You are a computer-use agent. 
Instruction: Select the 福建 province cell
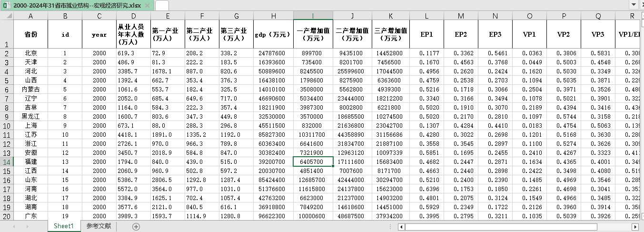(30, 162)
